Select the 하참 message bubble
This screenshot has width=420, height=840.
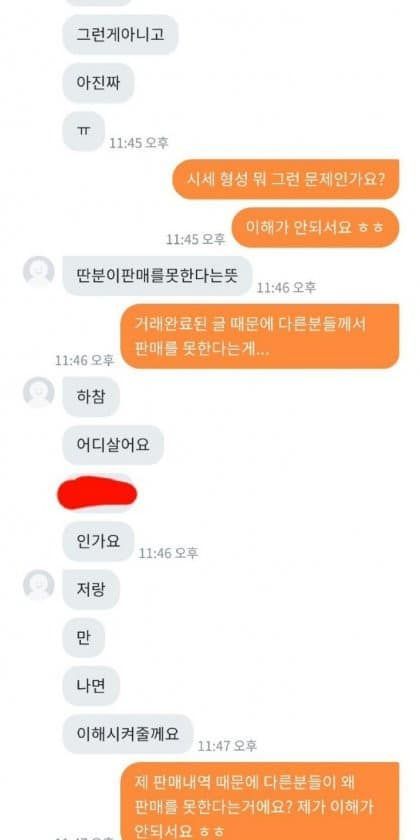coord(91,396)
